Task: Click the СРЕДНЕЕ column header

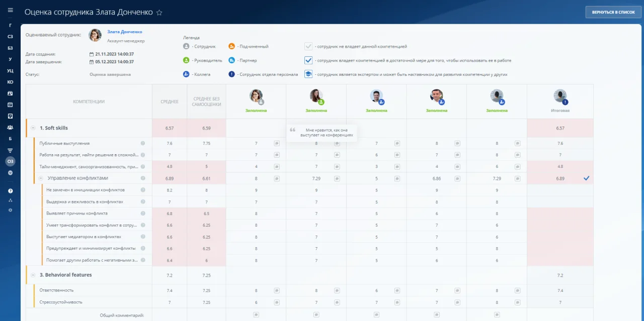Action: [x=170, y=101]
